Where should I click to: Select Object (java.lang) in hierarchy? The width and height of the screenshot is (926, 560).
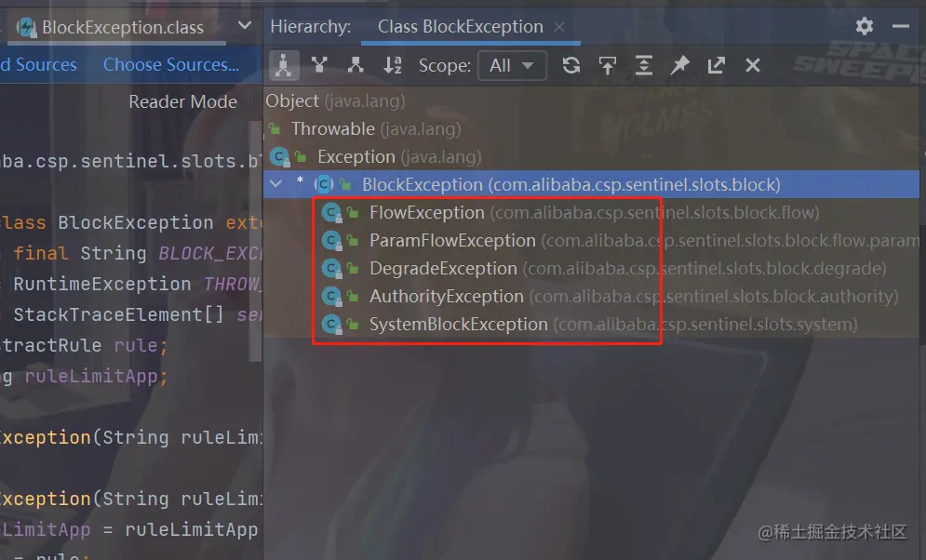335,100
